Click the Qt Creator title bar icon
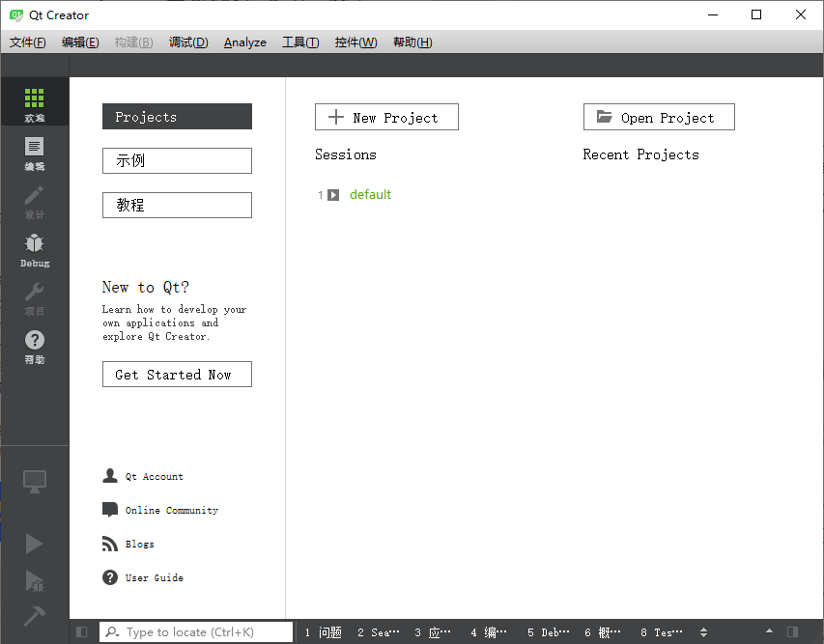 point(16,14)
